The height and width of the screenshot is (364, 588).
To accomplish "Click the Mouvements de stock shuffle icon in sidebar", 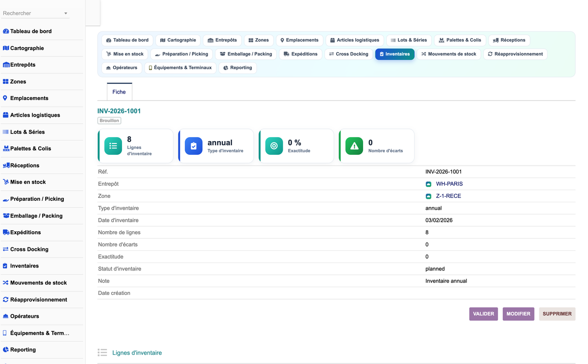I will pos(6,283).
